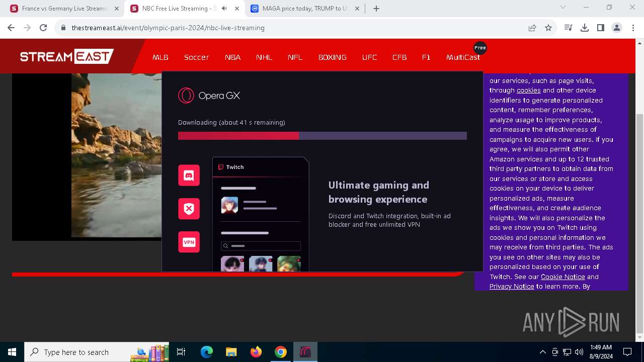Open the CFB section
Viewport: 644px width, 362px height.
[399, 57]
